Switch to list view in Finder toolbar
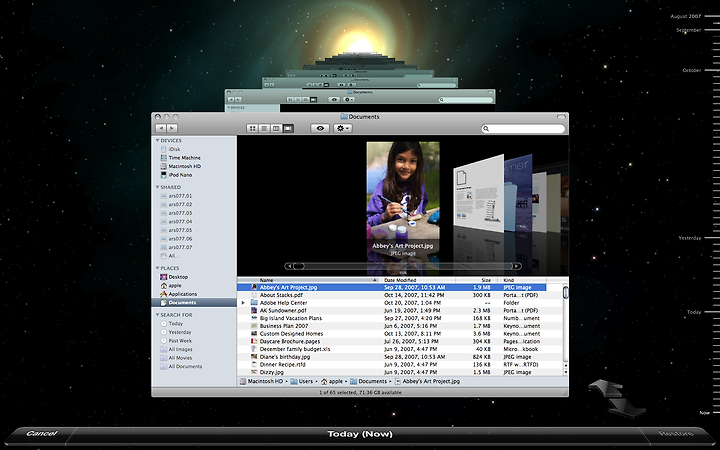Image resolution: width=720 pixels, height=450 pixels. [x=264, y=129]
